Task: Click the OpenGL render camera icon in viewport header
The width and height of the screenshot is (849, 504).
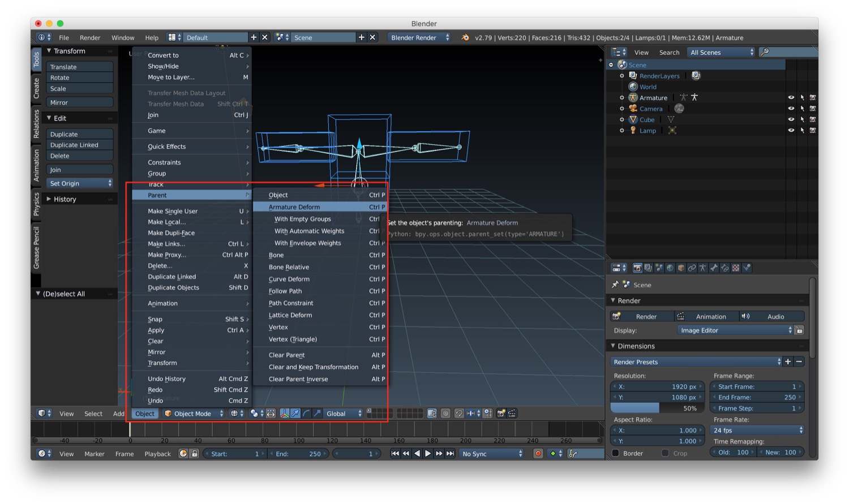Action: coord(501,413)
